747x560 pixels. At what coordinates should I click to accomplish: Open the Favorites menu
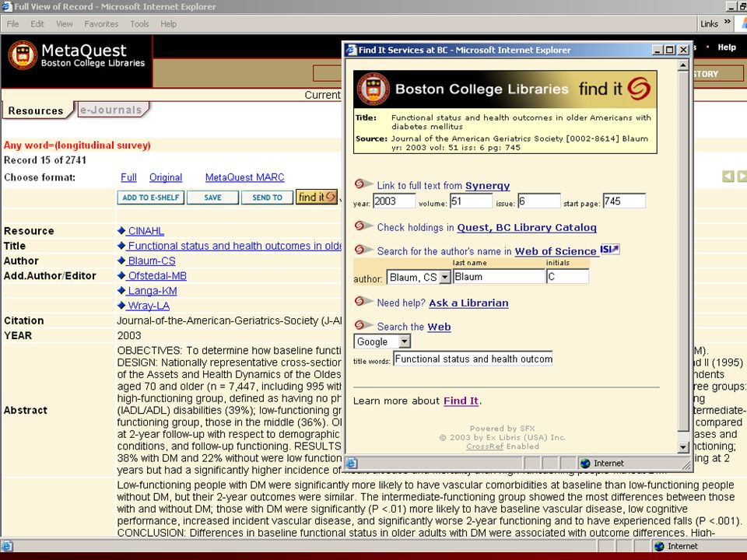click(x=101, y=24)
